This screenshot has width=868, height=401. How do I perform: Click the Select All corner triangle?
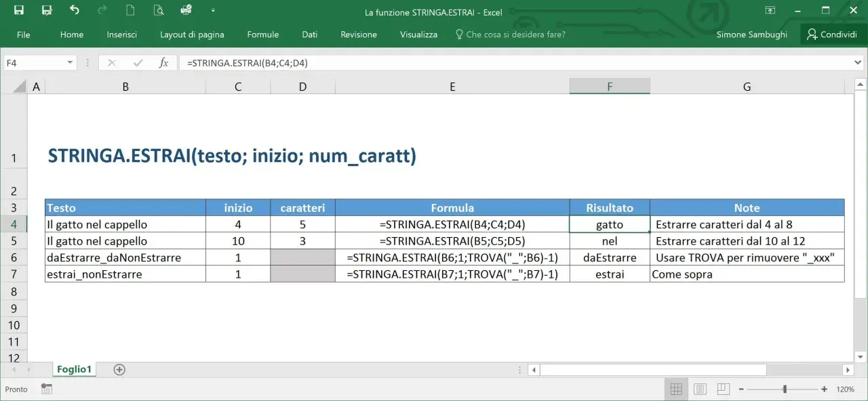pyautogui.click(x=20, y=86)
